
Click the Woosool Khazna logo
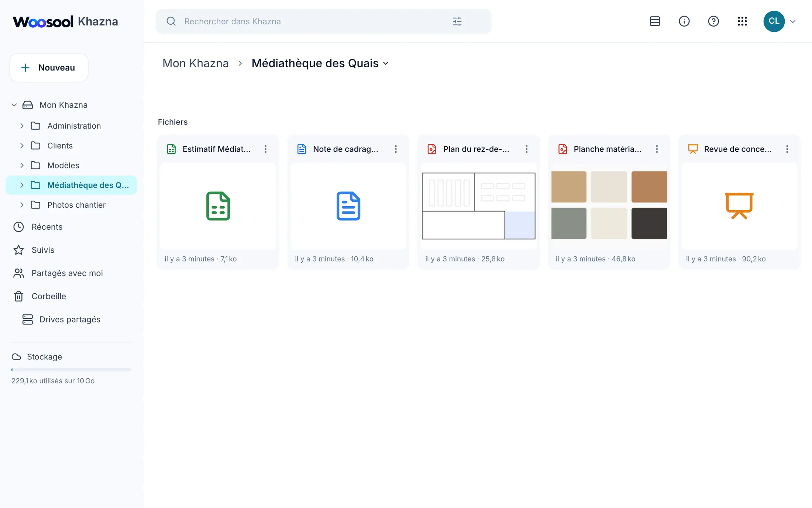[x=65, y=21]
